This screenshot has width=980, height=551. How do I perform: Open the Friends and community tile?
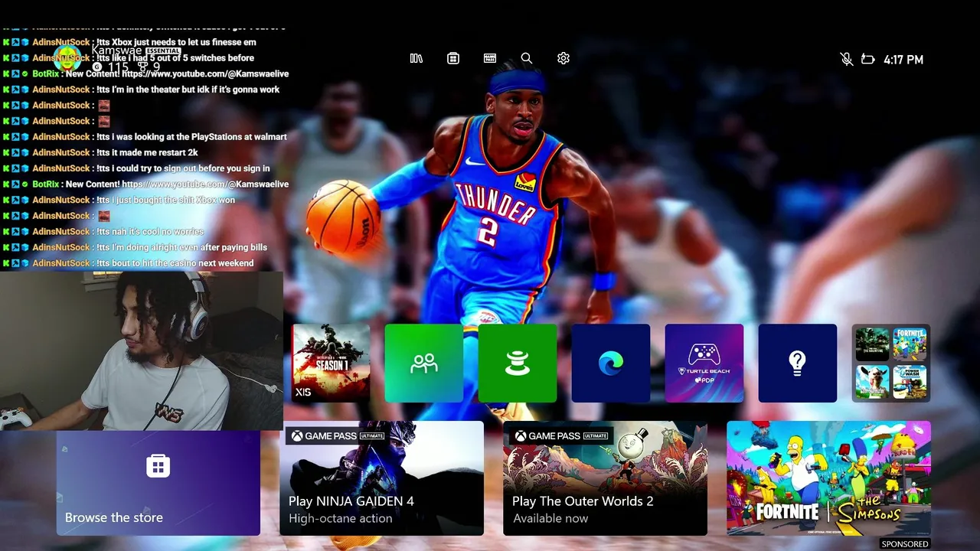coord(424,363)
